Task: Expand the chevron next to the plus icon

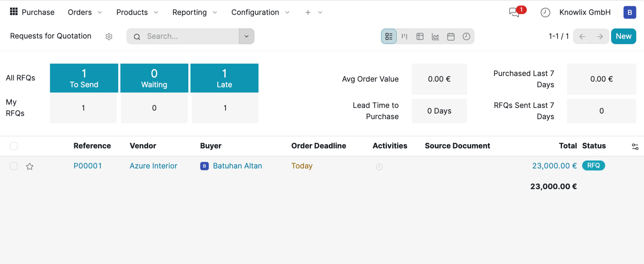Action: pyautogui.click(x=320, y=12)
